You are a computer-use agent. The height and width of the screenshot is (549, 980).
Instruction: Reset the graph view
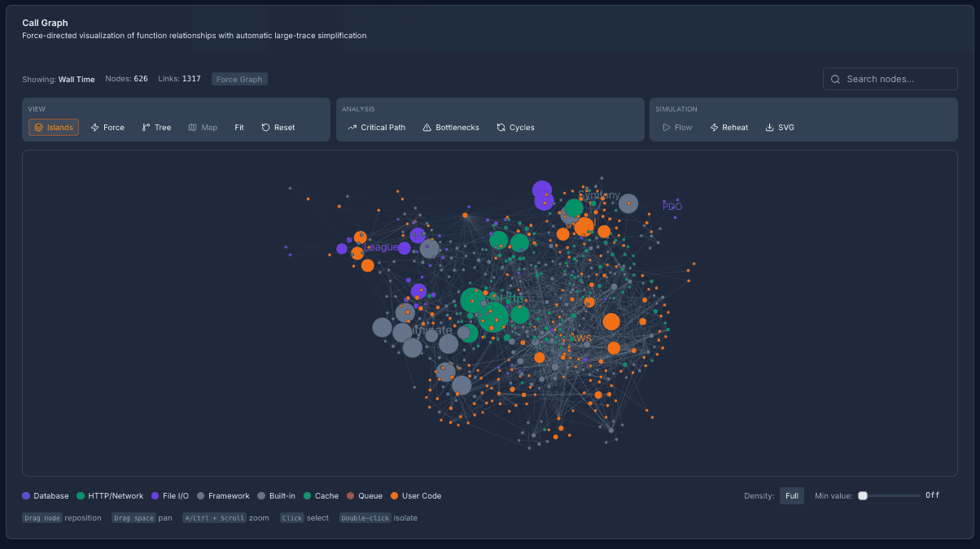pyautogui.click(x=278, y=127)
